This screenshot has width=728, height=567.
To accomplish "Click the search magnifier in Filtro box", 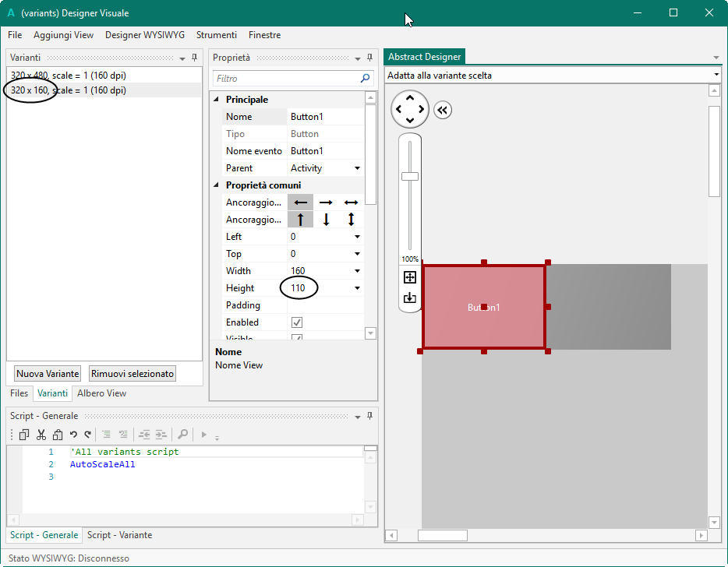I will 365,79.
